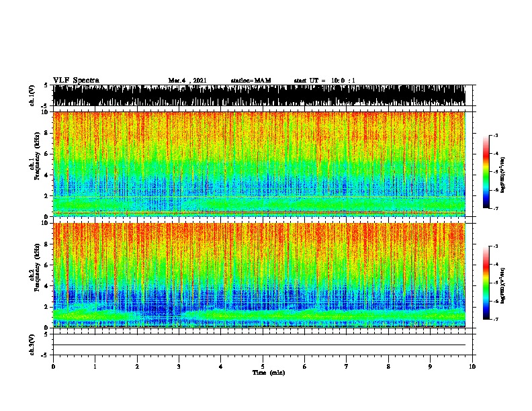Click the "station=MAM" header label
532x411 pixels.
(251, 81)
